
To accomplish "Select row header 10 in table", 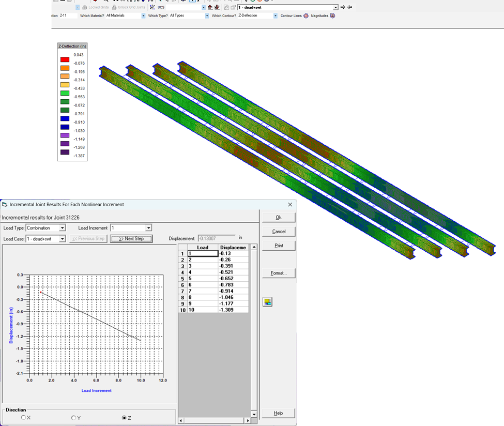I will (182, 310).
